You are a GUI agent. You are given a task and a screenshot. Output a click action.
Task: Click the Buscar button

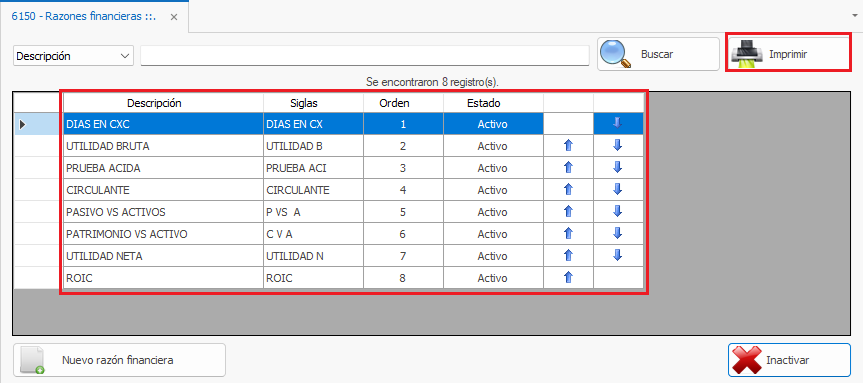(x=658, y=54)
